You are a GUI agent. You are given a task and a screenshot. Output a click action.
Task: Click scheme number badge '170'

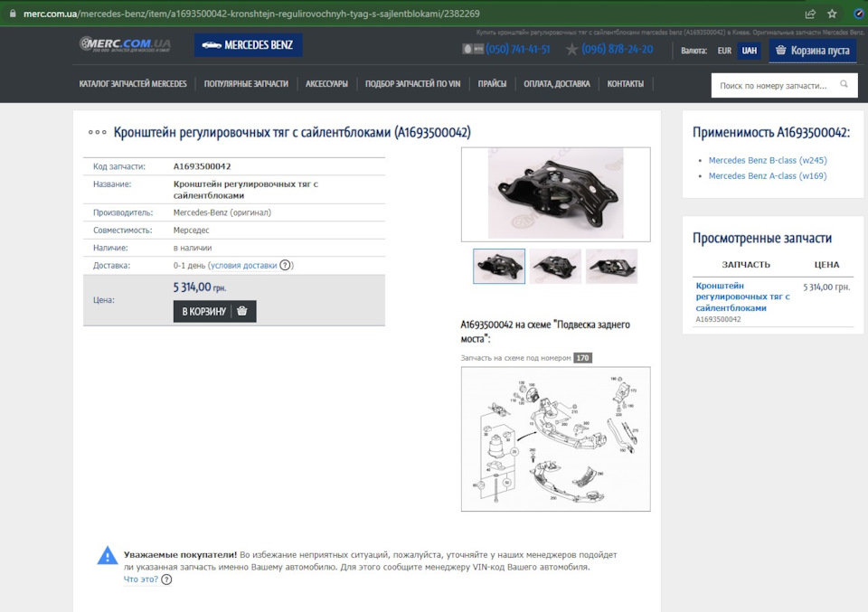pyautogui.click(x=582, y=358)
